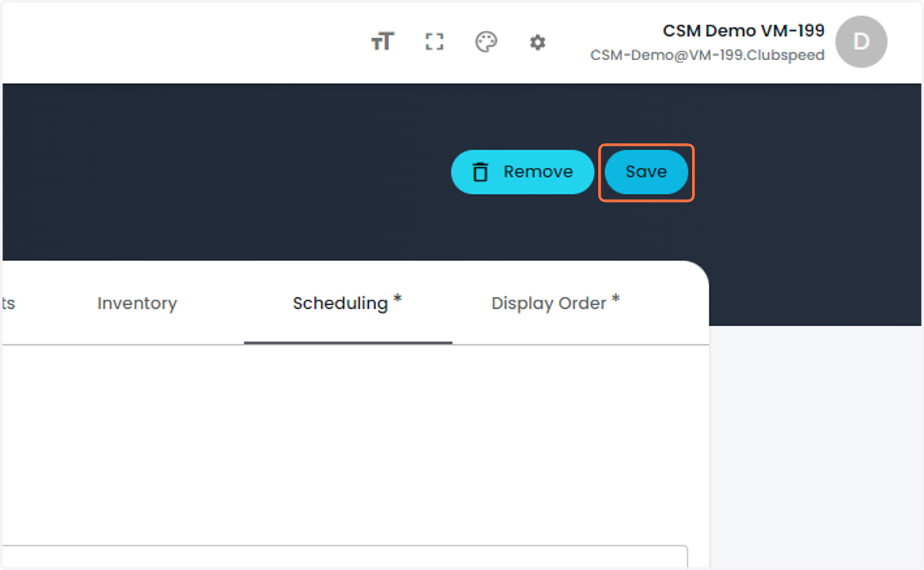This screenshot has width=924, height=570.
Task: Click the CSM Demo VM-199 account name
Action: coord(744,31)
